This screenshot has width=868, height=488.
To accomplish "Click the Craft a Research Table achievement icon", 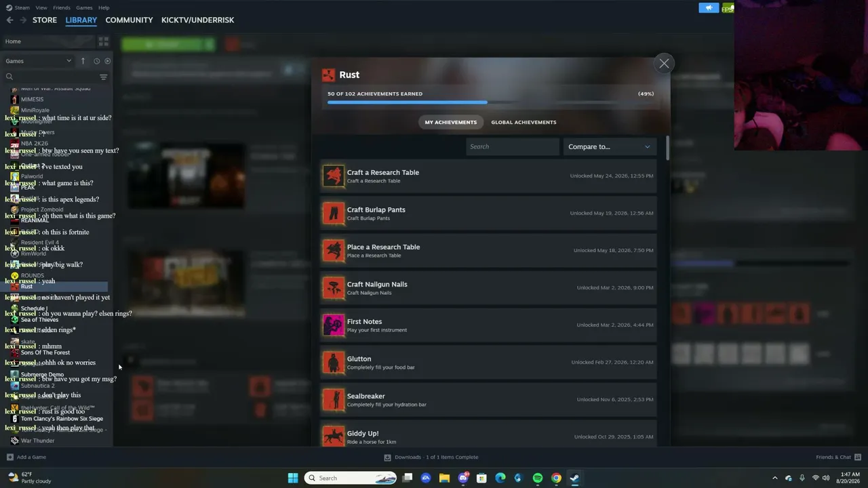I will click(333, 176).
